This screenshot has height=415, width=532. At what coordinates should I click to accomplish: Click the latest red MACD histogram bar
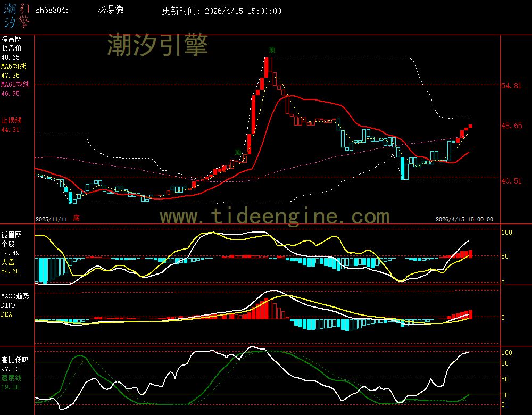point(470,314)
